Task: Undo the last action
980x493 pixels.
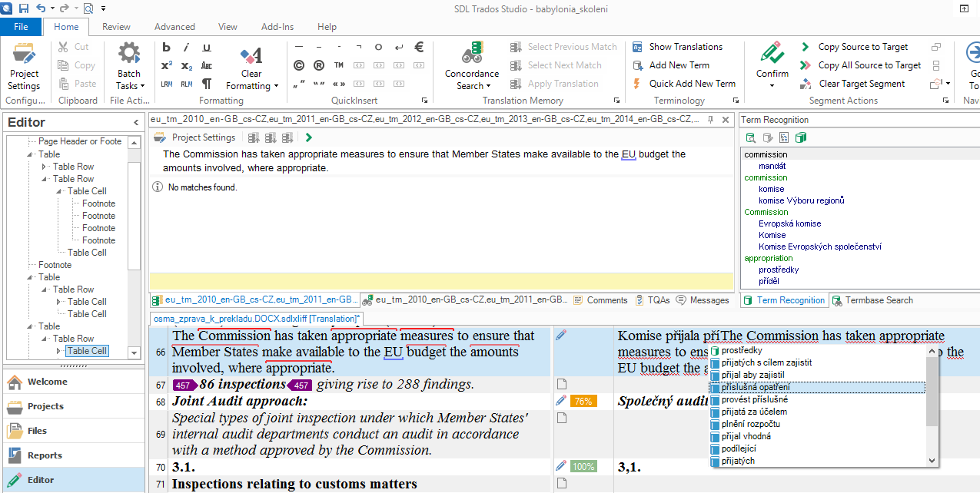Action: point(40,8)
